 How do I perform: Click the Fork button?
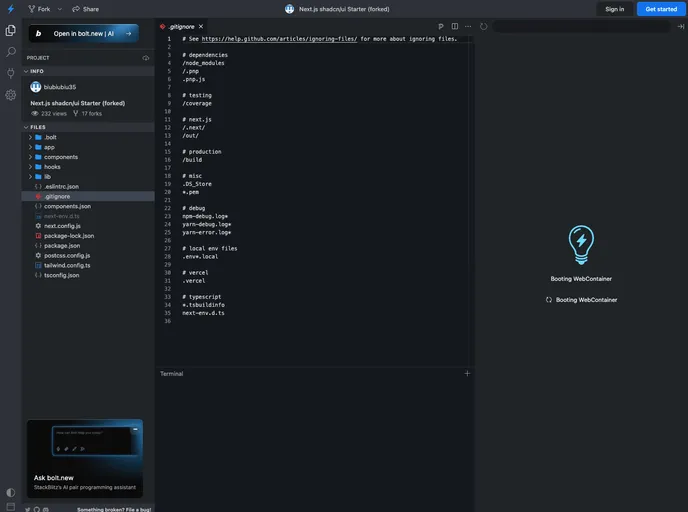click(39, 9)
